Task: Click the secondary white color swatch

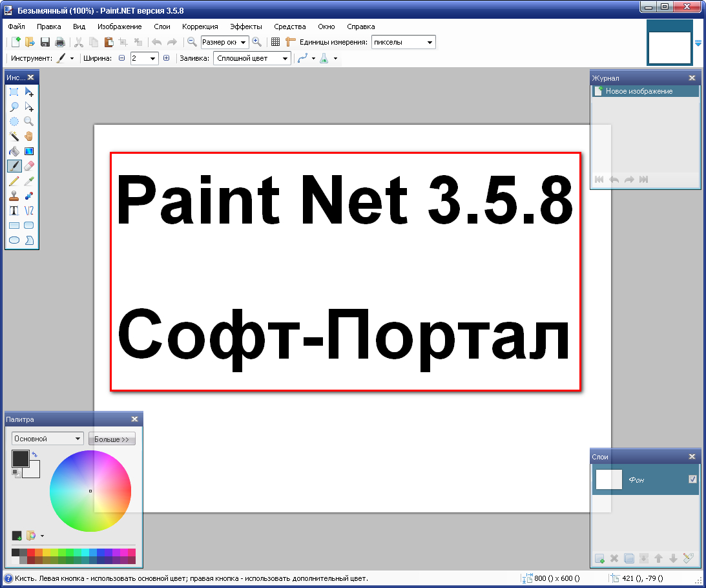Action: tap(34, 471)
